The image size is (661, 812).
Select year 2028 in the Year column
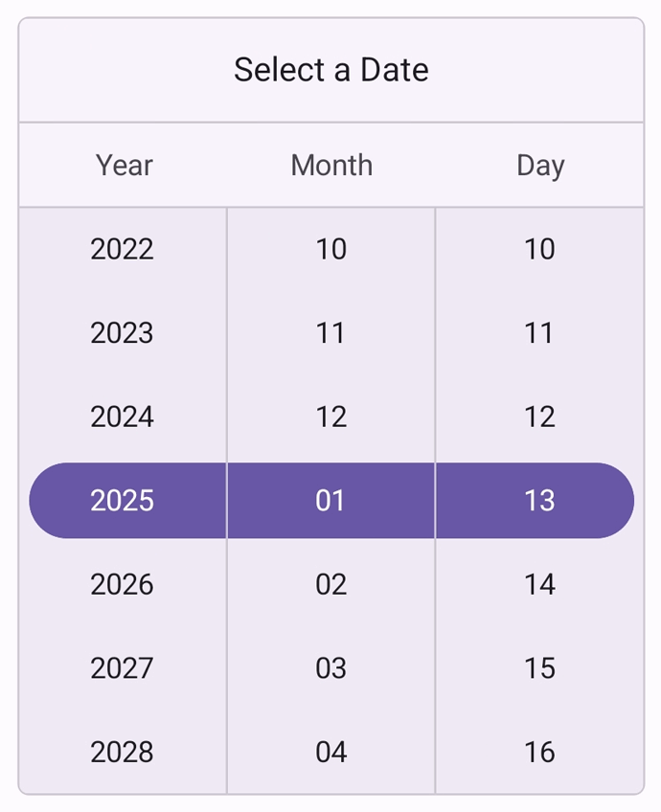point(123,753)
